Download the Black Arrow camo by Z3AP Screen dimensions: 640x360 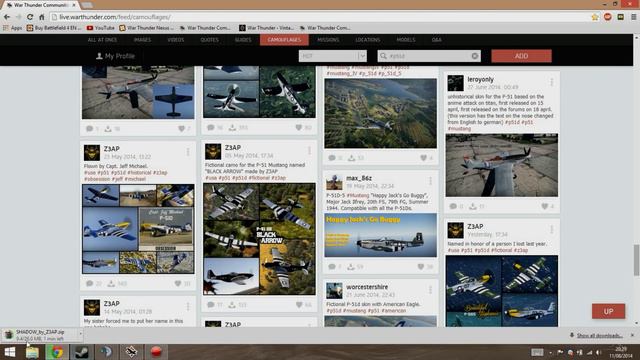232,304
